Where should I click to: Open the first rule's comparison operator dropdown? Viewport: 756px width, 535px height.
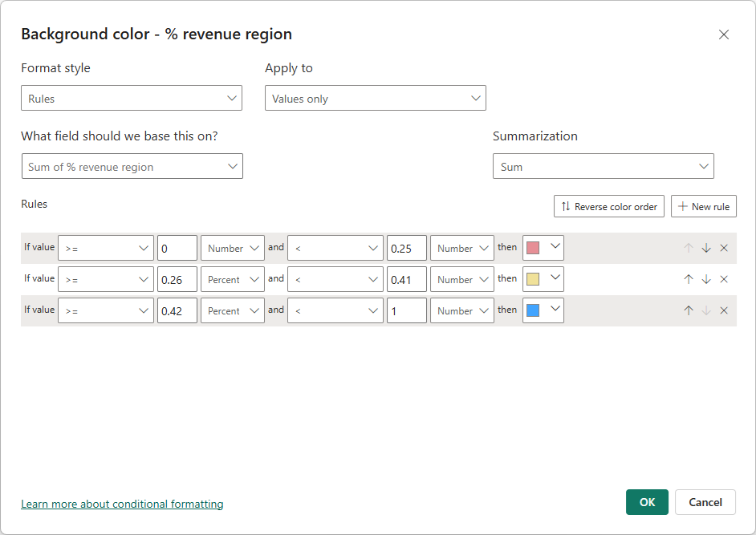coord(105,247)
